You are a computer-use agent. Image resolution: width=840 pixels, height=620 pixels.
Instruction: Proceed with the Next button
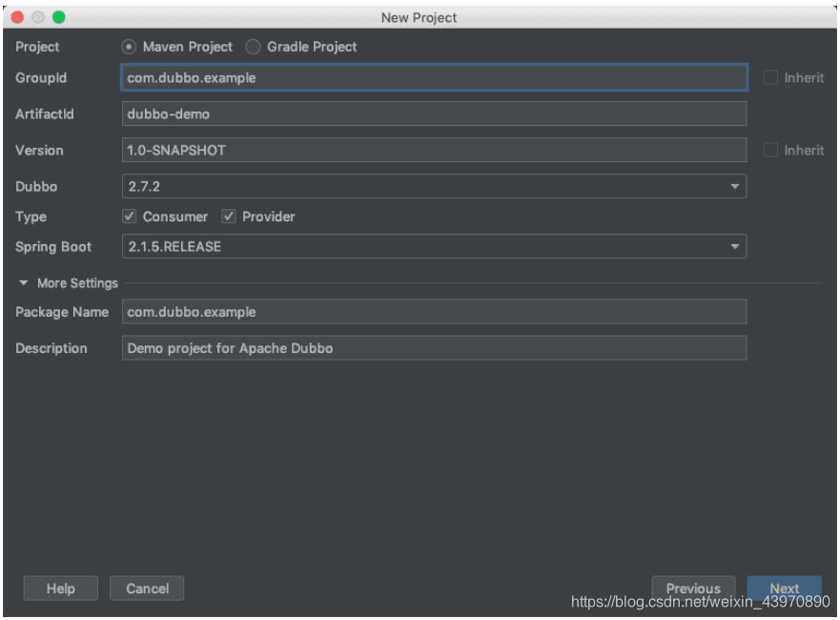pyautogui.click(x=785, y=589)
